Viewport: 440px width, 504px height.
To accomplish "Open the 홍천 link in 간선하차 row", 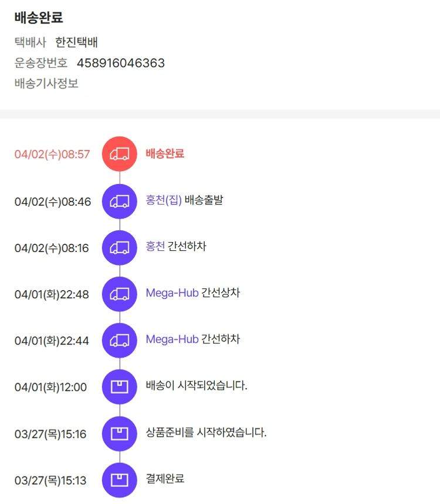I will [x=155, y=247].
